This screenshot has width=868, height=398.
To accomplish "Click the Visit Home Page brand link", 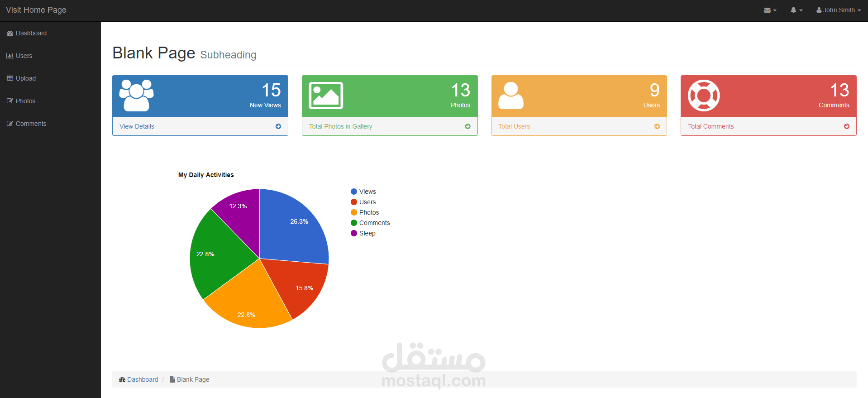I will [x=36, y=10].
